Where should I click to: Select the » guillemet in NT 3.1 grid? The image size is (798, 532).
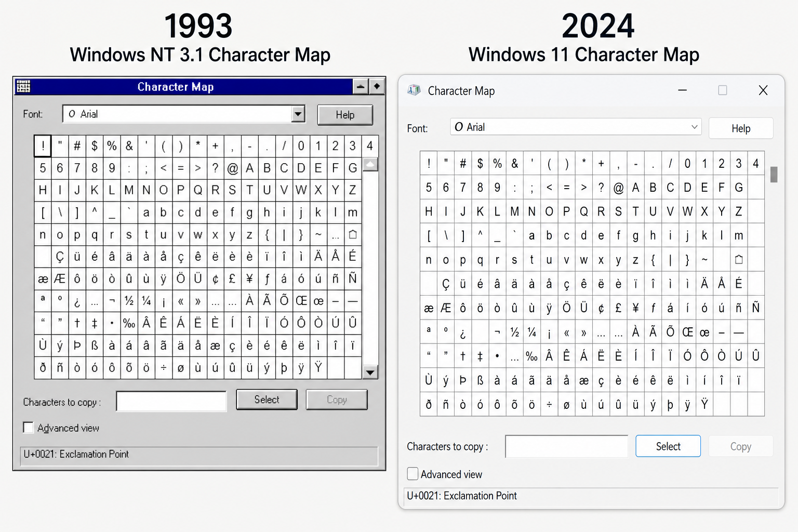click(198, 301)
